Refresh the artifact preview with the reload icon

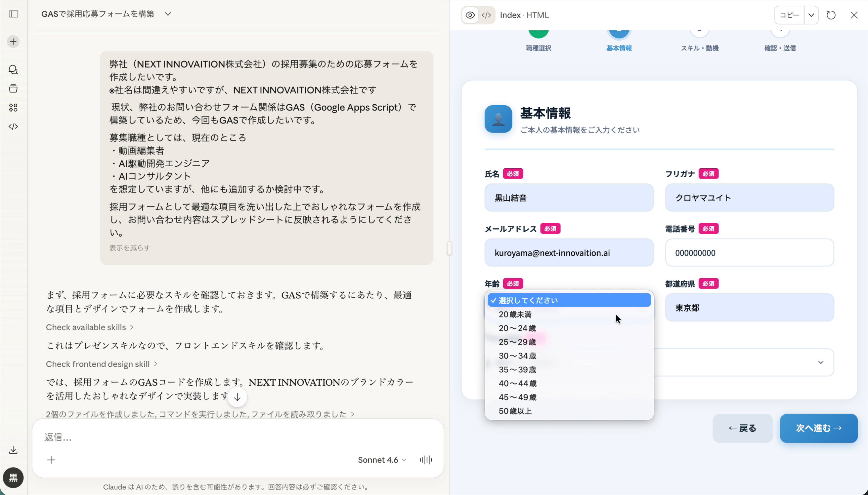pyautogui.click(x=831, y=15)
